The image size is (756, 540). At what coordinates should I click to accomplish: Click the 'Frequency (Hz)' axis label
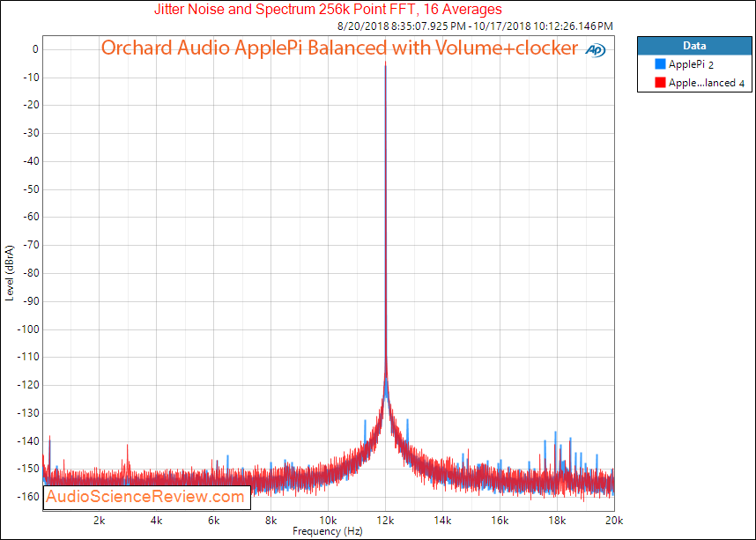(x=328, y=531)
